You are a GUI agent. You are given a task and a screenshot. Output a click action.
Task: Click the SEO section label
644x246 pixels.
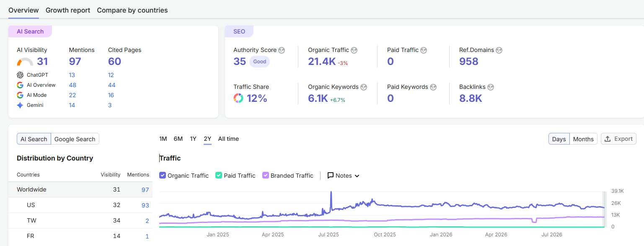(x=239, y=31)
